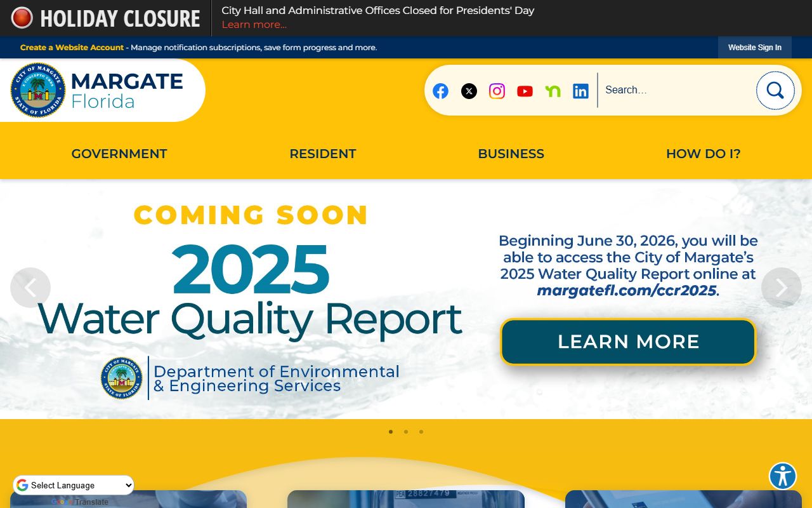Open the Select Language dropdown
Viewport: 812px width, 508px height.
click(74, 485)
